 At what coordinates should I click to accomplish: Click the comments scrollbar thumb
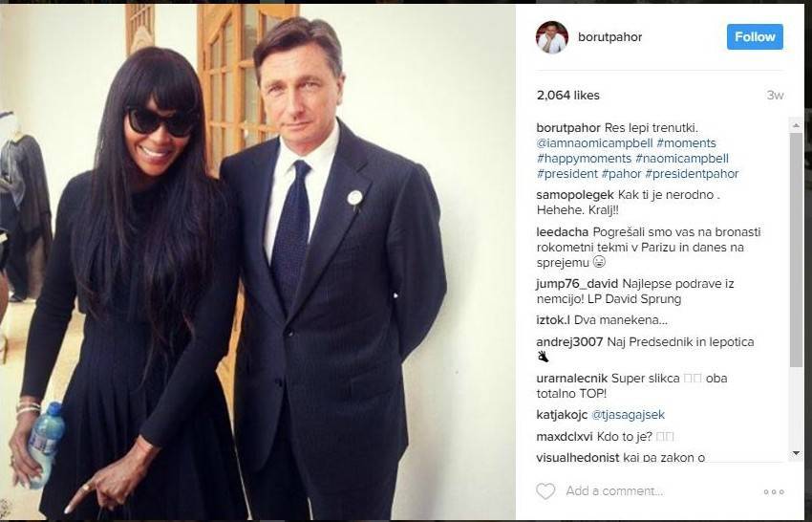tap(796, 250)
